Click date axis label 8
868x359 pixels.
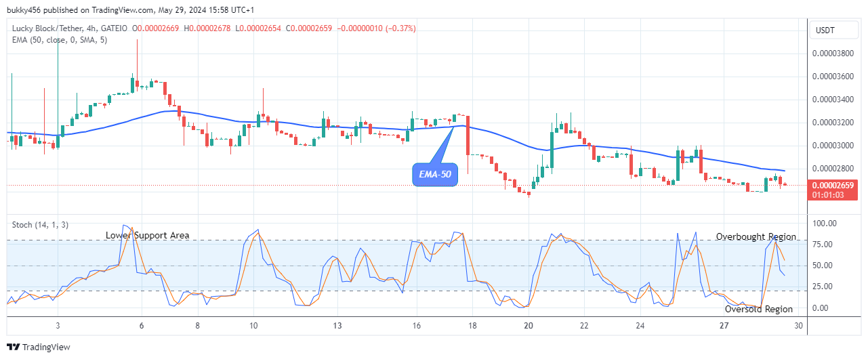197,326
